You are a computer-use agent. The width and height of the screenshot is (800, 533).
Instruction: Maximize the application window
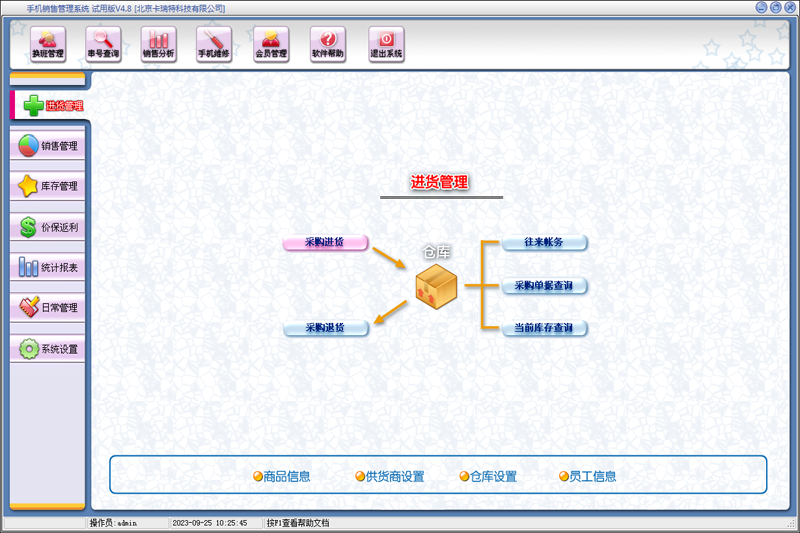point(776,7)
